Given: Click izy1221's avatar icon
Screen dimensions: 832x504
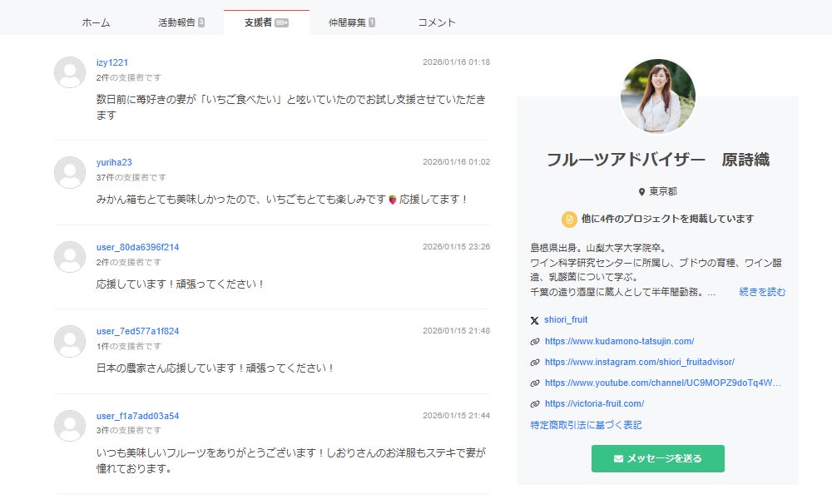Looking at the screenshot, I should pos(70,72).
